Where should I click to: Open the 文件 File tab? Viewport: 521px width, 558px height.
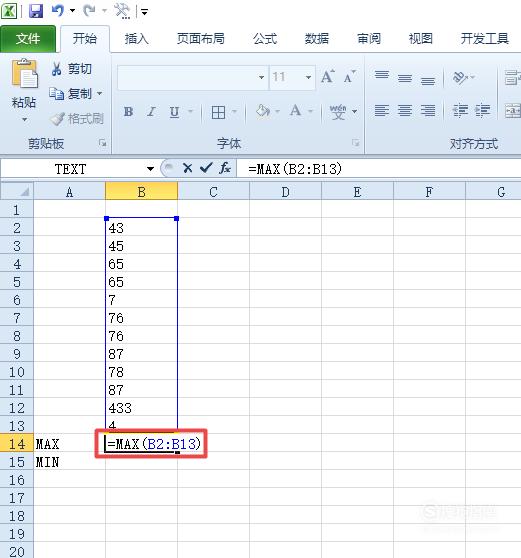(28, 39)
